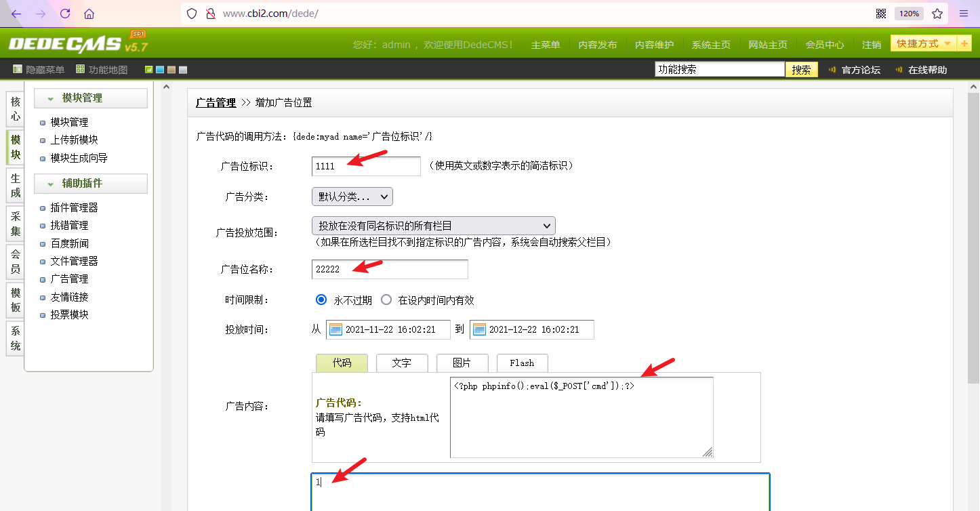The image size is (980, 511).
Task: Open the 核心 sidebar tab
Action: coord(16,109)
